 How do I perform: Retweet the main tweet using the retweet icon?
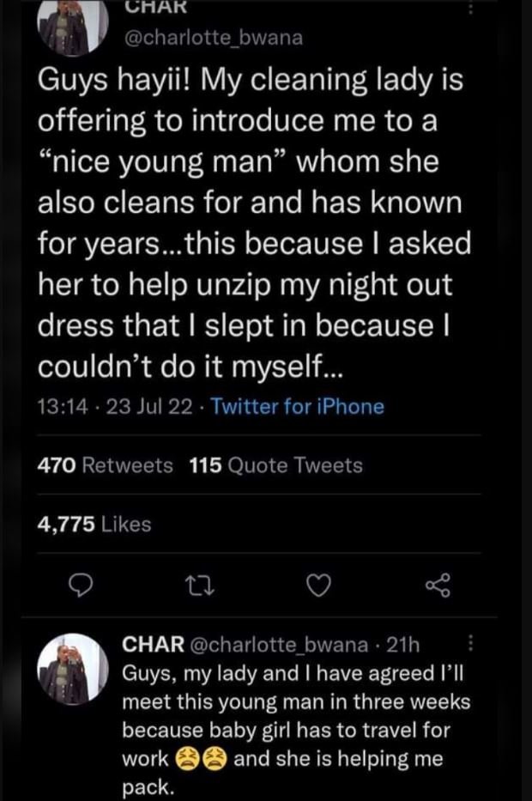point(199,586)
